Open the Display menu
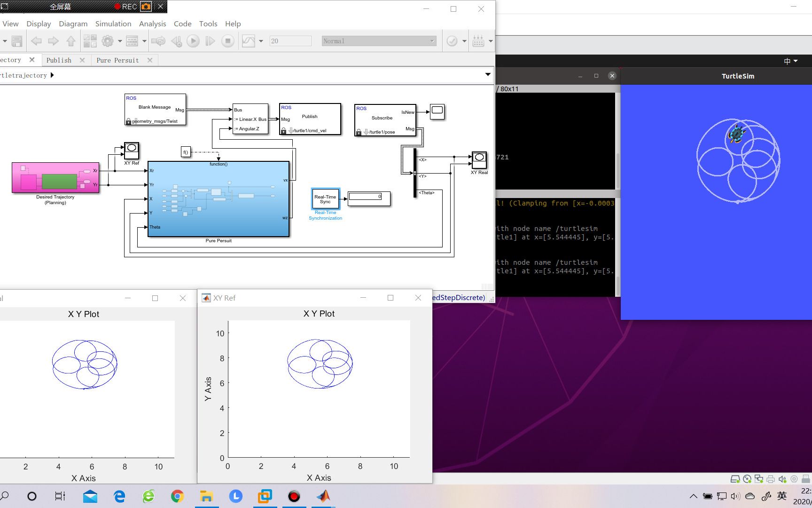Image resolution: width=812 pixels, height=508 pixels. [39, 24]
